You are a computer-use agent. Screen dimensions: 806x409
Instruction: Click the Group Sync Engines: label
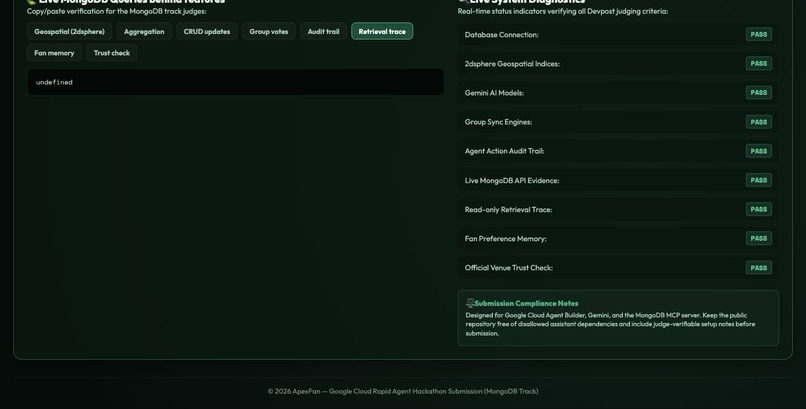[x=498, y=122]
